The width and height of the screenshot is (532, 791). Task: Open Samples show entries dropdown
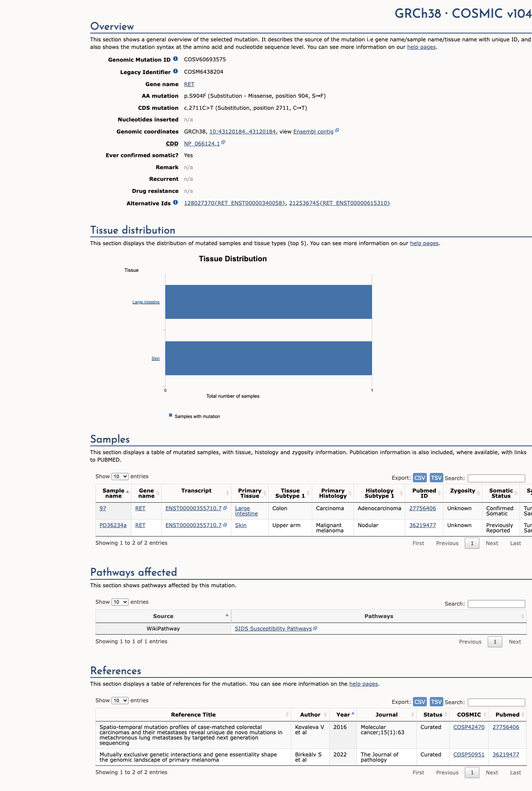point(120,476)
